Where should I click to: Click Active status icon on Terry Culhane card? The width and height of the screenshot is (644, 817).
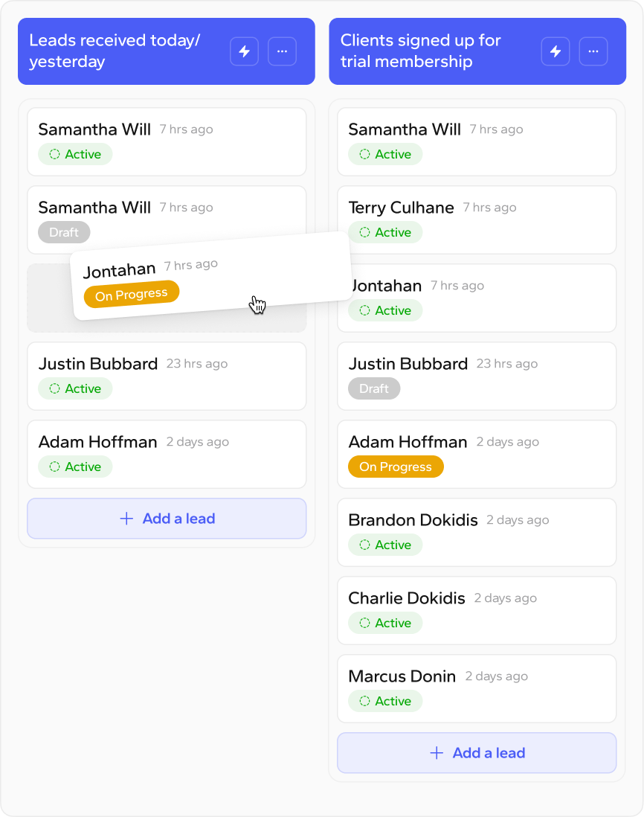pyautogui.click(x=365, y=232)
